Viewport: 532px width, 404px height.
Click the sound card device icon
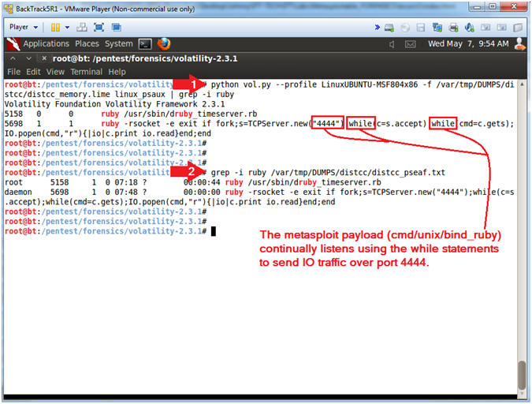point(470,28)
